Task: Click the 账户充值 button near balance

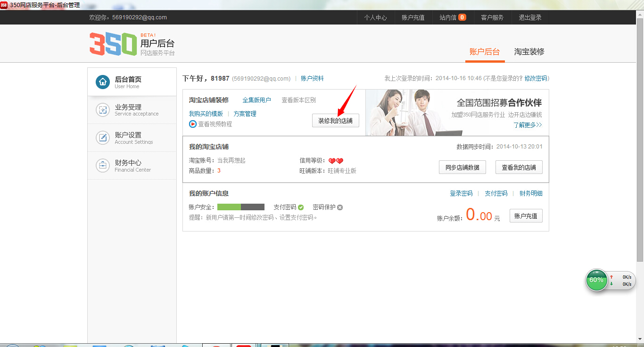Action: coord(526,216)
